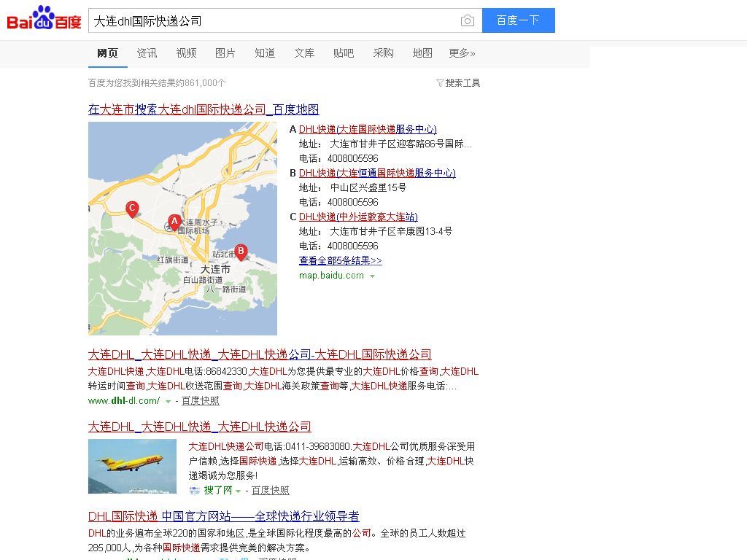The width and height of the screenshot is (747, 560).
Task: Switch to the 采购 tab
Action: pyautogui.click(x=383, y=53)
